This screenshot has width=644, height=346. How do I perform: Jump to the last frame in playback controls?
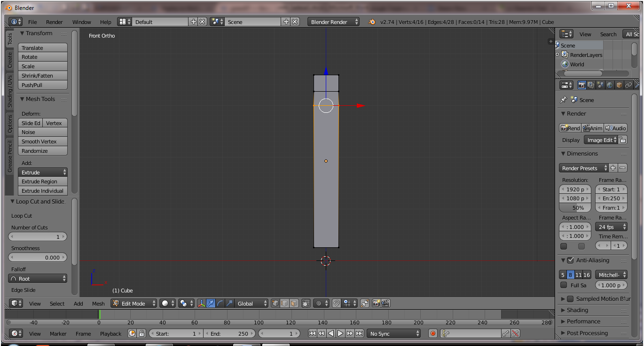(359, 333)
